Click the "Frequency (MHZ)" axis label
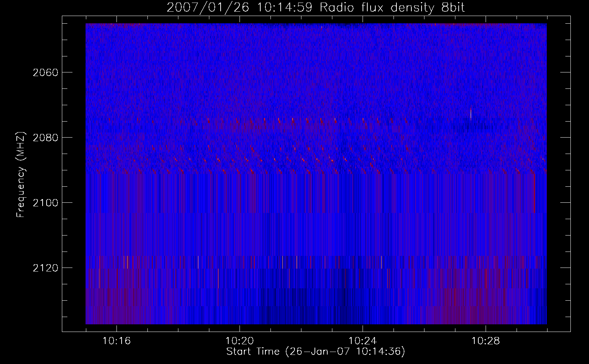 tap(21, 175)
